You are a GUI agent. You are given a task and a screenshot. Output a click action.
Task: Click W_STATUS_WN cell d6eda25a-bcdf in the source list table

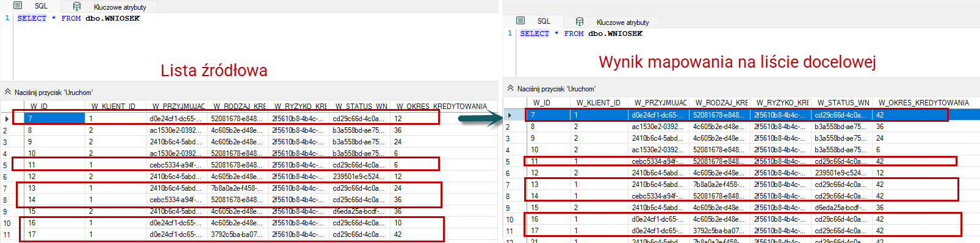(359, 211)
